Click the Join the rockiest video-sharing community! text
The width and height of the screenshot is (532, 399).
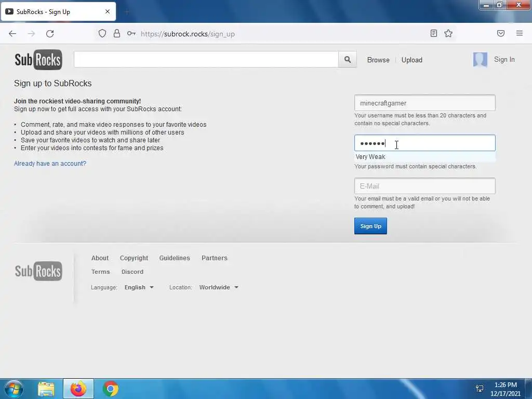coord(77,101)
